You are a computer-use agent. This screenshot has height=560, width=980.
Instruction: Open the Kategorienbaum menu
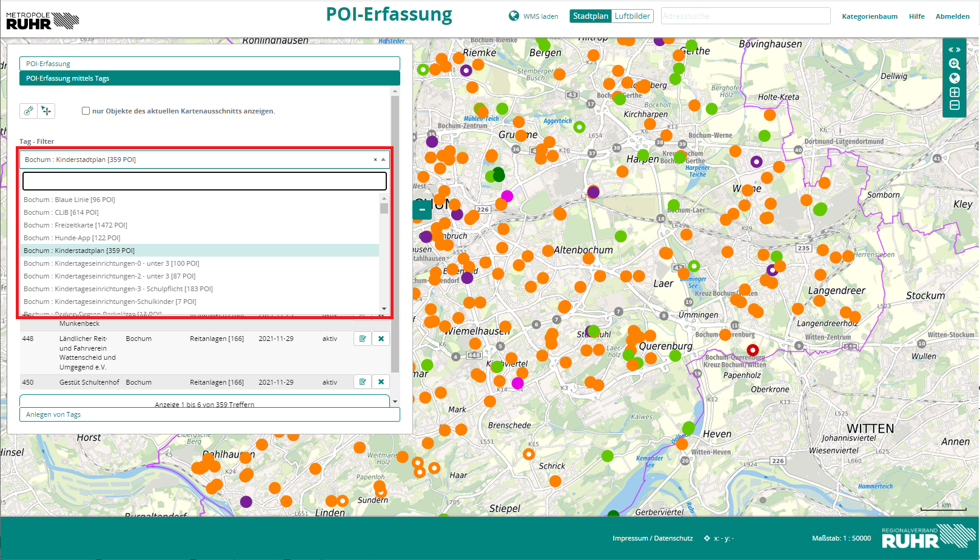[x=870, y=16]
